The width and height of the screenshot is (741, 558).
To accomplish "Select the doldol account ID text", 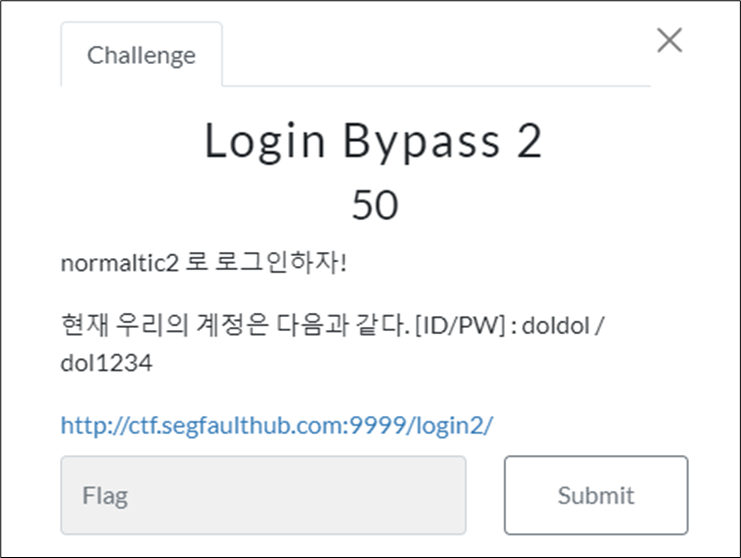I will coord(556,326).
